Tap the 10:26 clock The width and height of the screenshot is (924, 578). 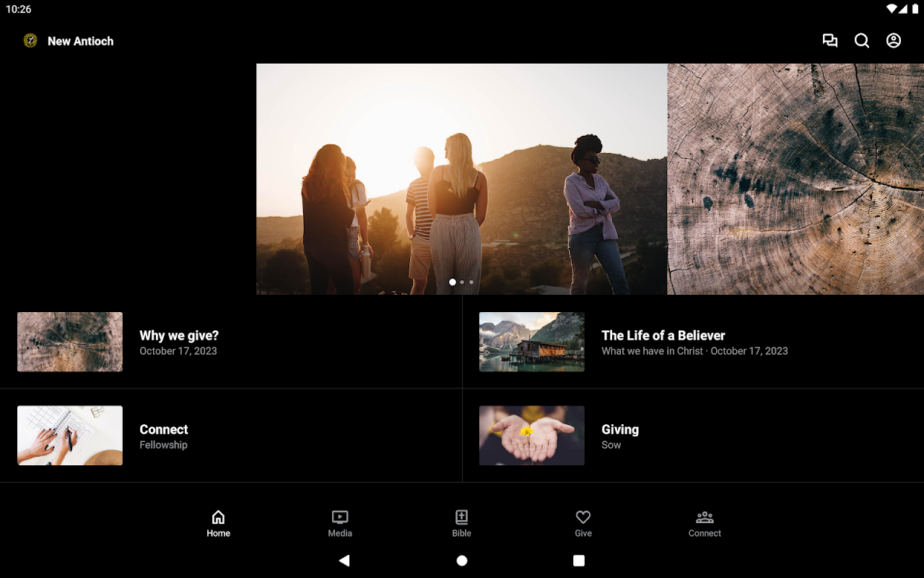[19, 9]
